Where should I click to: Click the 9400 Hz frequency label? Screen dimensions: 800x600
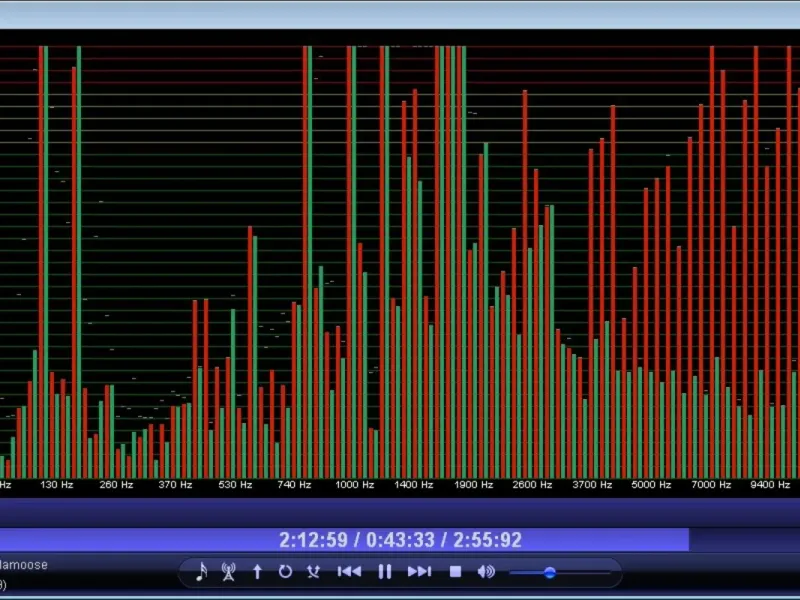770,485
